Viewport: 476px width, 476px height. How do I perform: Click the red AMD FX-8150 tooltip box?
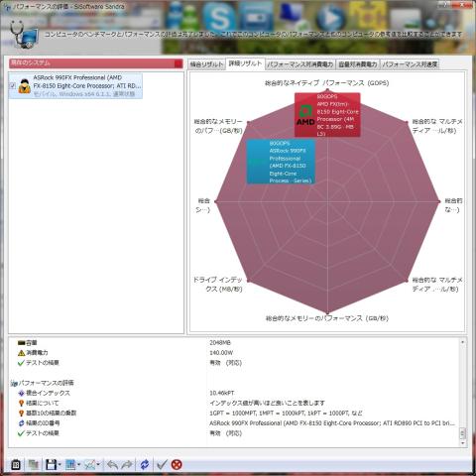click(x=327, y=115)
